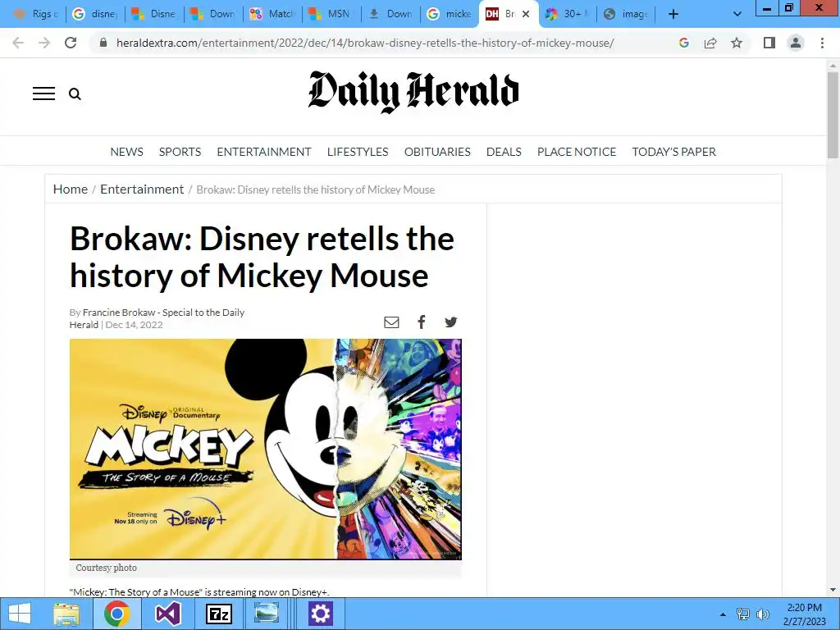Click the Dec 14, 2022 date text

pyautogui.click(x=134, y=325)
